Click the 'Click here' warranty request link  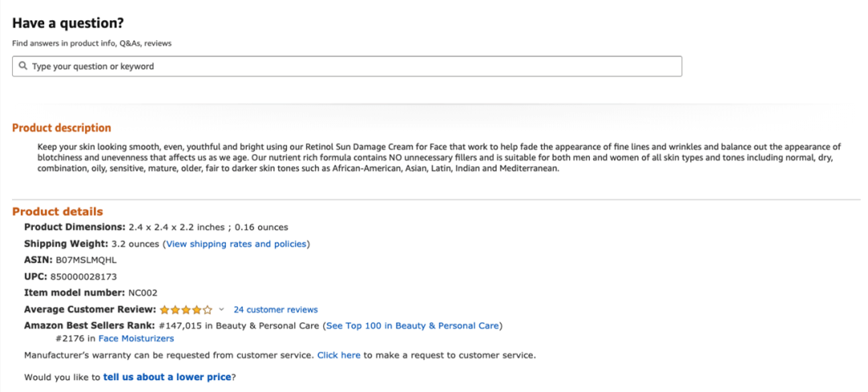click(x=339, y=355)
